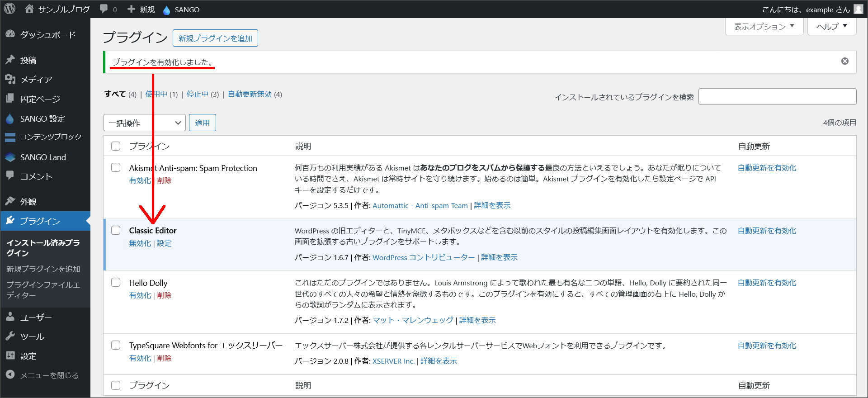Open the site home icon サンプルブログ
Viewport: 868px width, 398px height.
(x=29, y=9)
